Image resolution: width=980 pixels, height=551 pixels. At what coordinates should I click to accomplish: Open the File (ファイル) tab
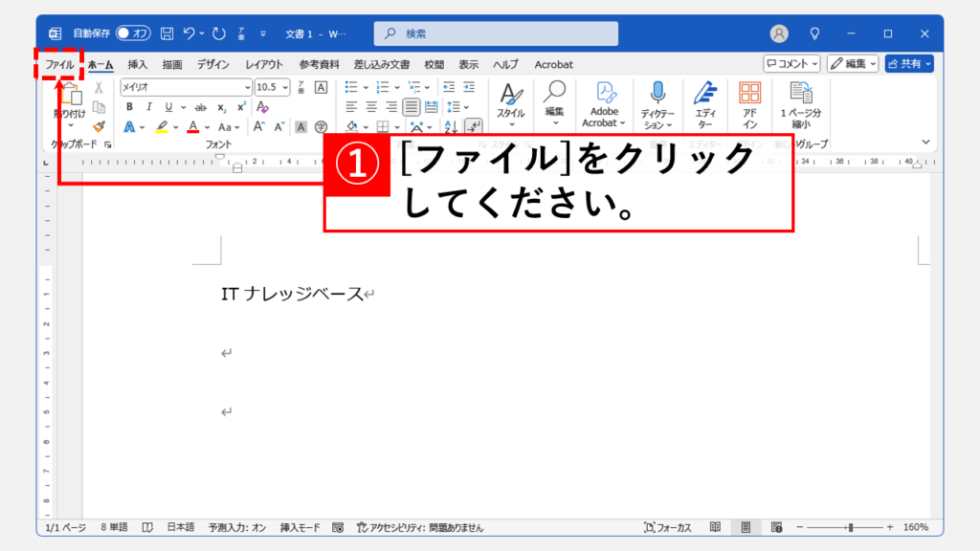[59, 64]
